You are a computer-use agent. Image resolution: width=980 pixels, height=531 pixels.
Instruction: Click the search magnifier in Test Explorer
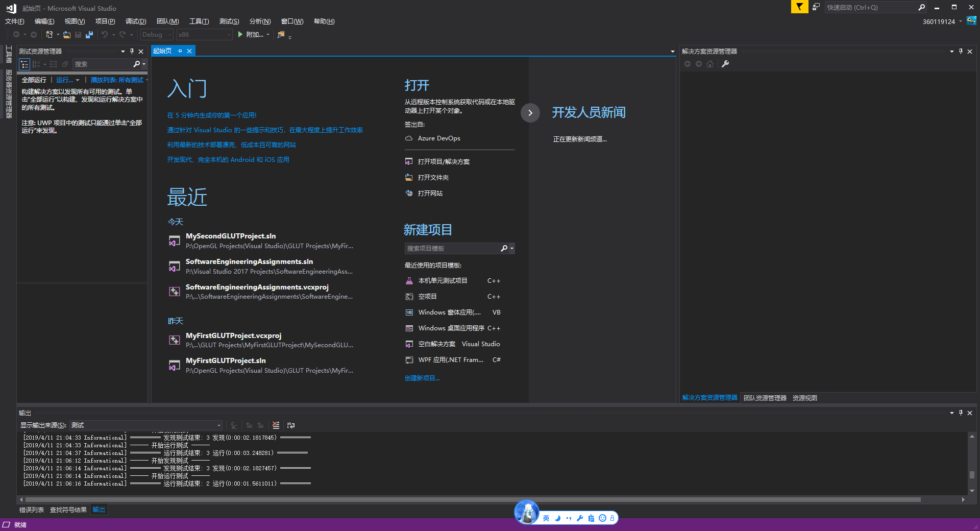coord(136,64)
